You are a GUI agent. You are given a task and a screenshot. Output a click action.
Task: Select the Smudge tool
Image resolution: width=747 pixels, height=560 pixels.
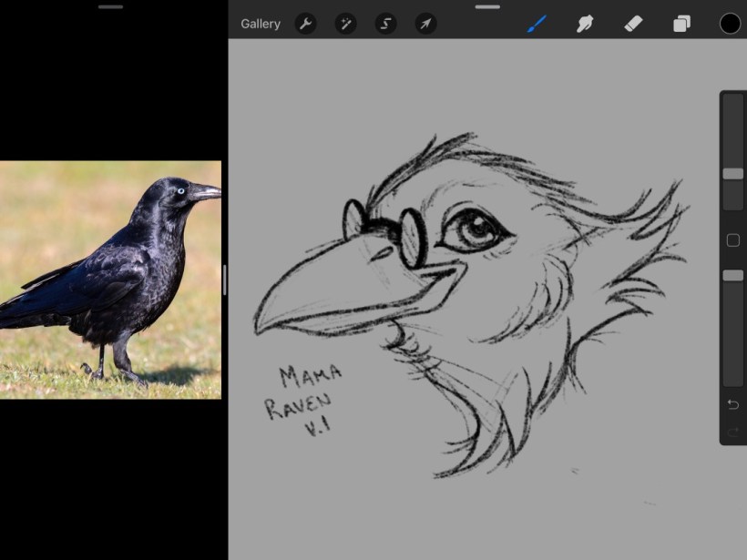click(x=586, y=24)
